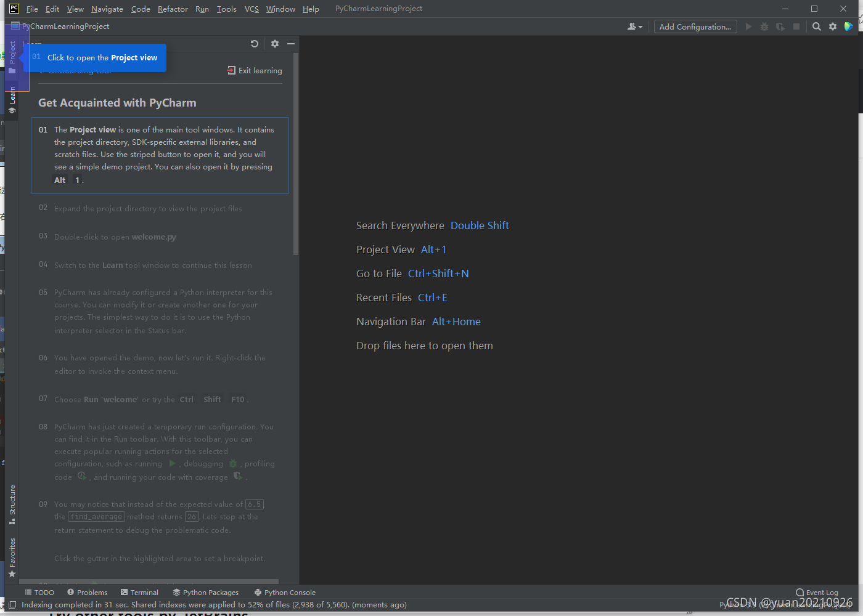
Task: Open the Run menu
Action: coord(202,9)
